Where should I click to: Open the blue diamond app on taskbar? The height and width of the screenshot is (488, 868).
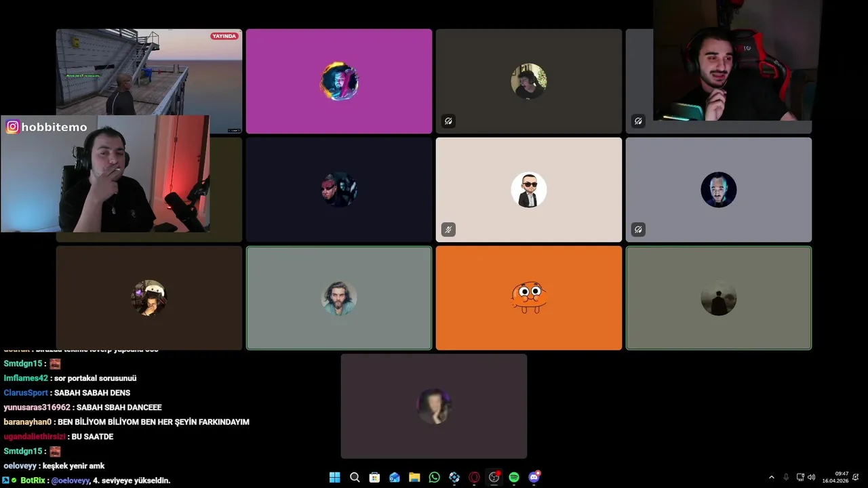[x=454, y=477]
